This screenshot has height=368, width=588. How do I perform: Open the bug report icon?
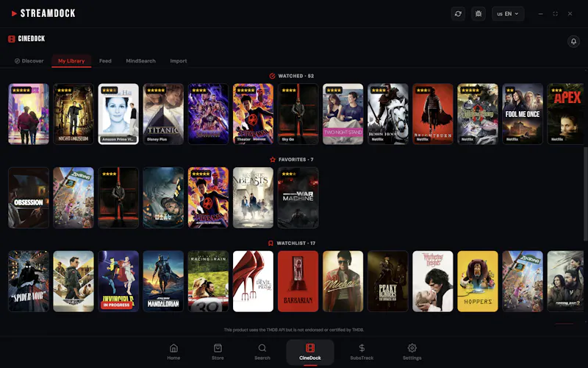[x=478, y=14]
